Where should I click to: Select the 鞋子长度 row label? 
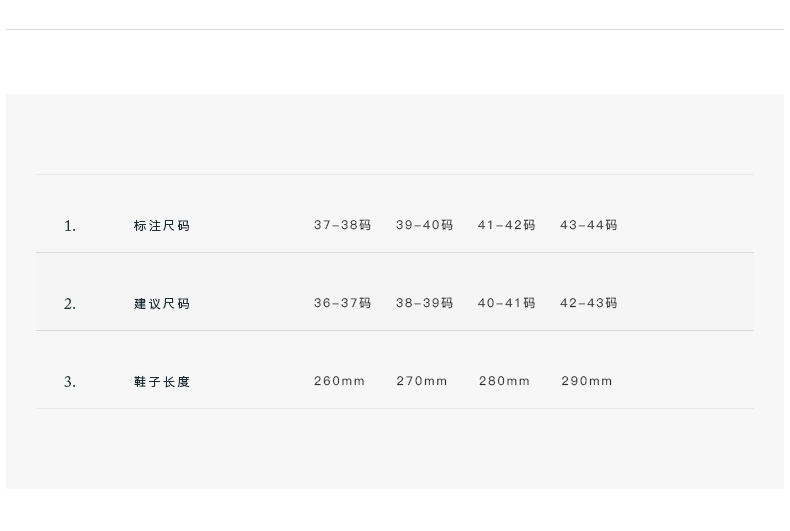pyautogui.click(x=162, y=382)
